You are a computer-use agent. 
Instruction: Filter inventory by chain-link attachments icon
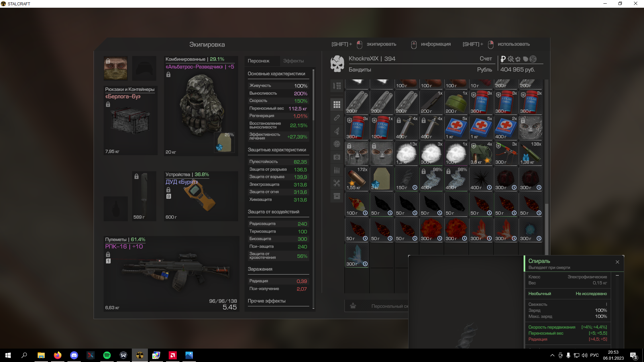[x=337, y=118]
